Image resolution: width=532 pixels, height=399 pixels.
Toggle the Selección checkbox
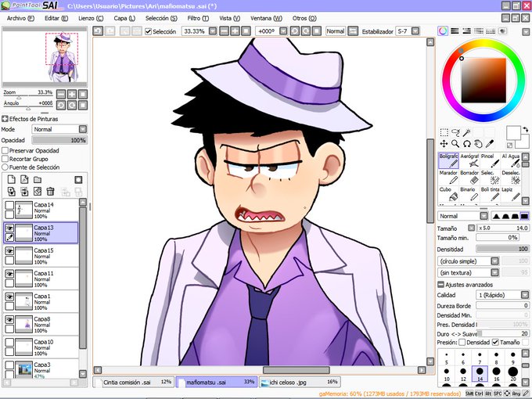(x=148, y=31)
